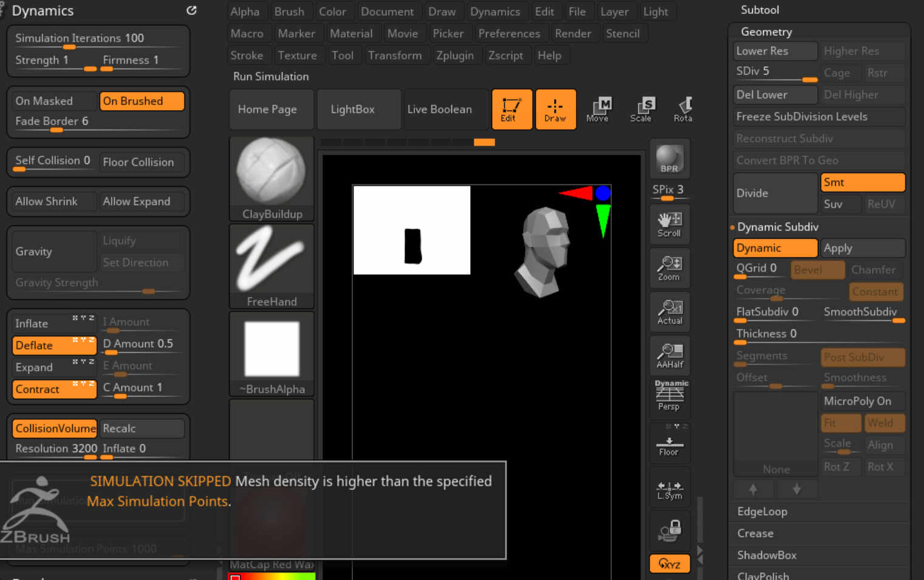Screen dimensions: 924x580
Task: Click the camera lock icon
Action: coord(669,530)
